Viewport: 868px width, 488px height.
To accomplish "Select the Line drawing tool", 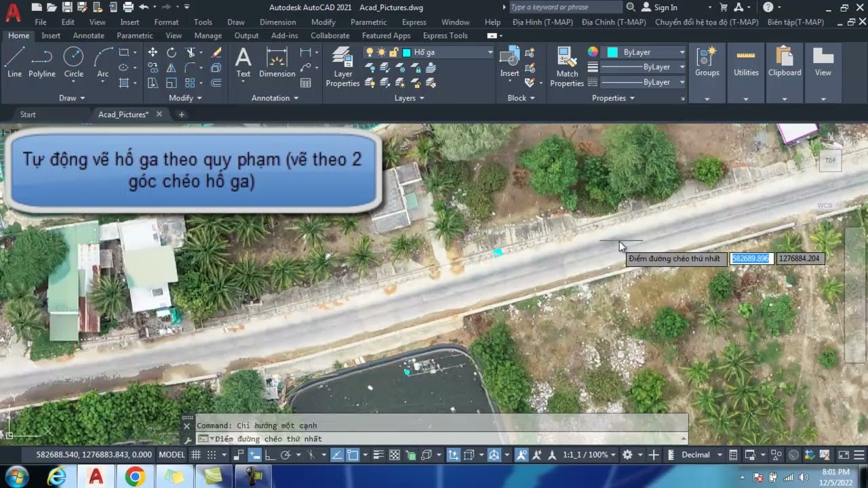I will (x=14, y=62).
